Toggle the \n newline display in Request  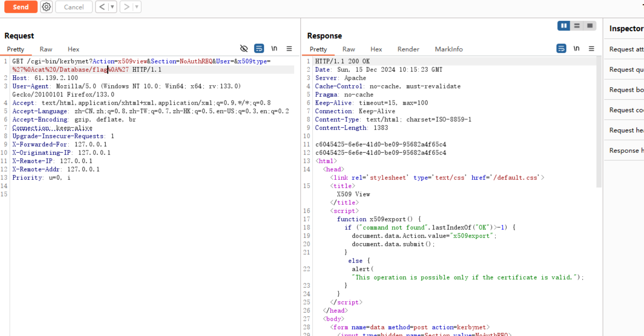click(x=274, y=49)
